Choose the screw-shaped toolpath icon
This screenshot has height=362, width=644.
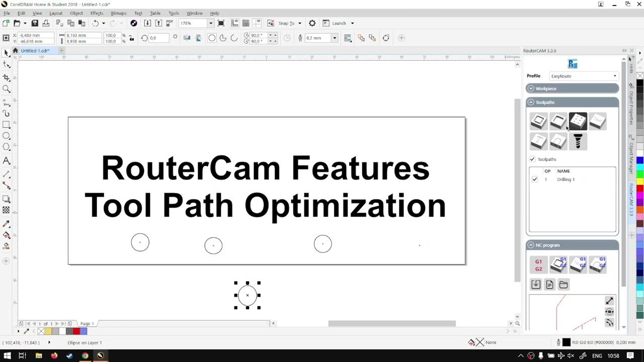pos(578,141)
